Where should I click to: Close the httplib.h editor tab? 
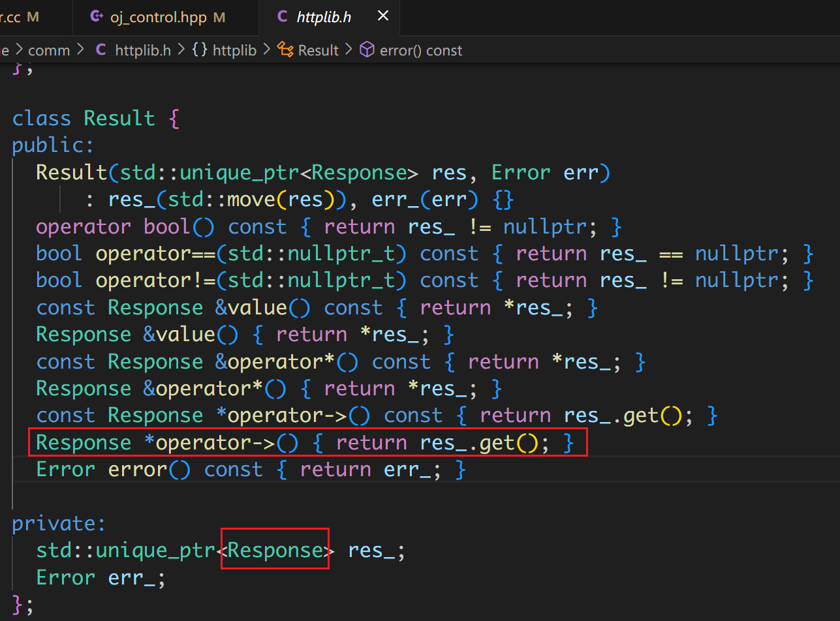tap(383, 16)
